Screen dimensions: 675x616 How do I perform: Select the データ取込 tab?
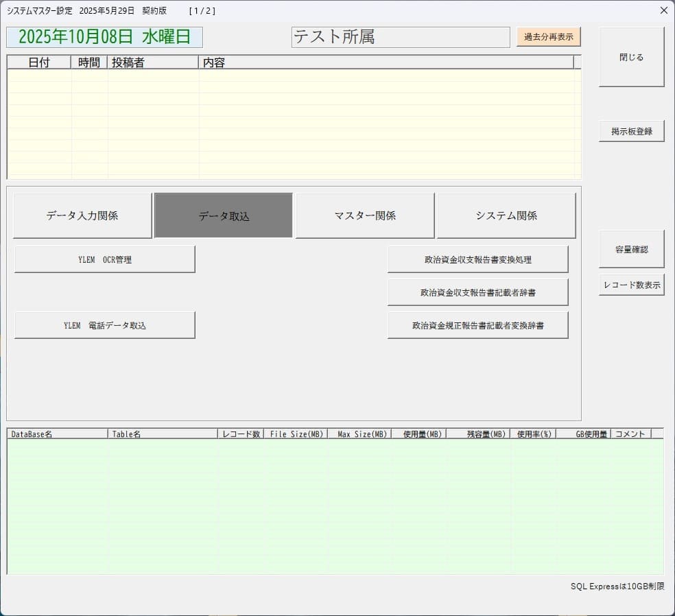[224, 215]
